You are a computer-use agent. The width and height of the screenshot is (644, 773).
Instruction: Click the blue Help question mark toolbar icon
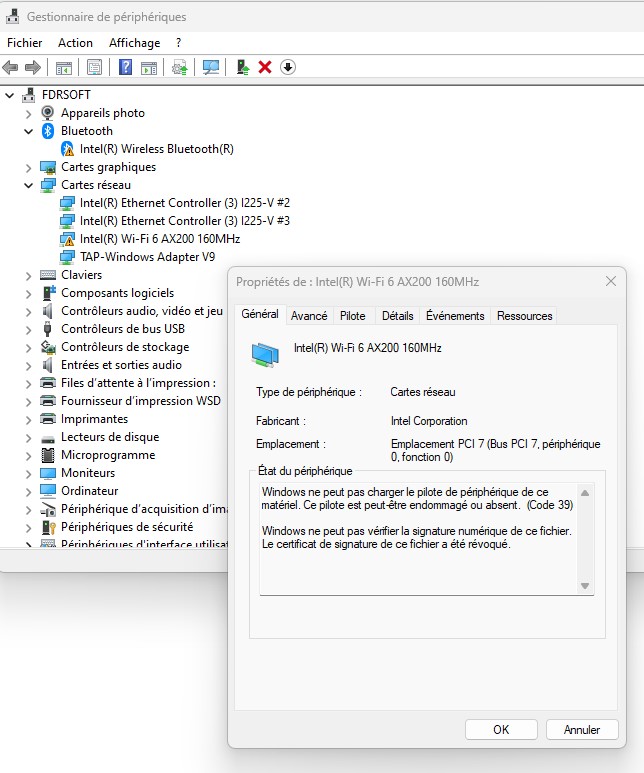pos(125,67)
